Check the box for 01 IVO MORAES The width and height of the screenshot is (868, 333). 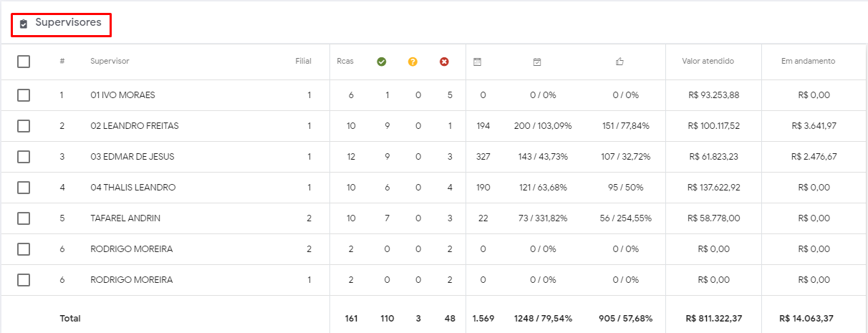pos(24,95)
